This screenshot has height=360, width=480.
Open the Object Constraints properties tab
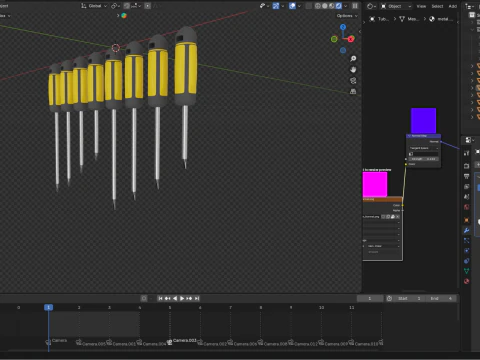click(466, 261)
